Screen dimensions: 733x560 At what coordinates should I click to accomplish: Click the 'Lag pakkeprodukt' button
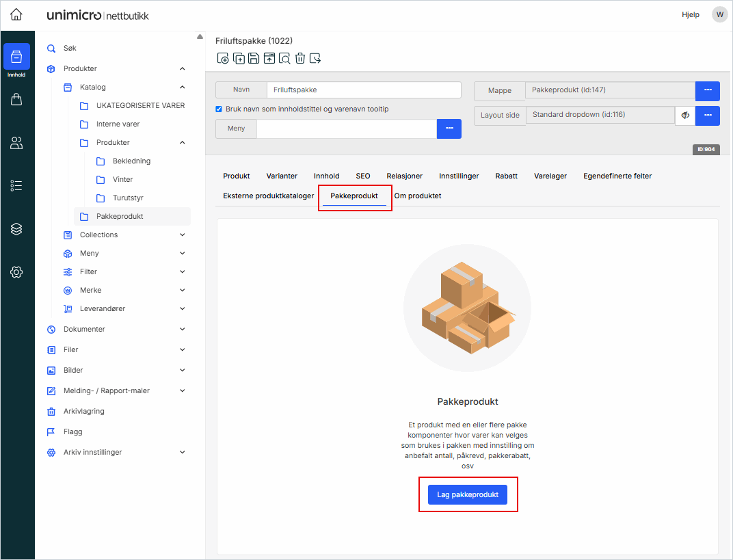(x=468, y=494)
